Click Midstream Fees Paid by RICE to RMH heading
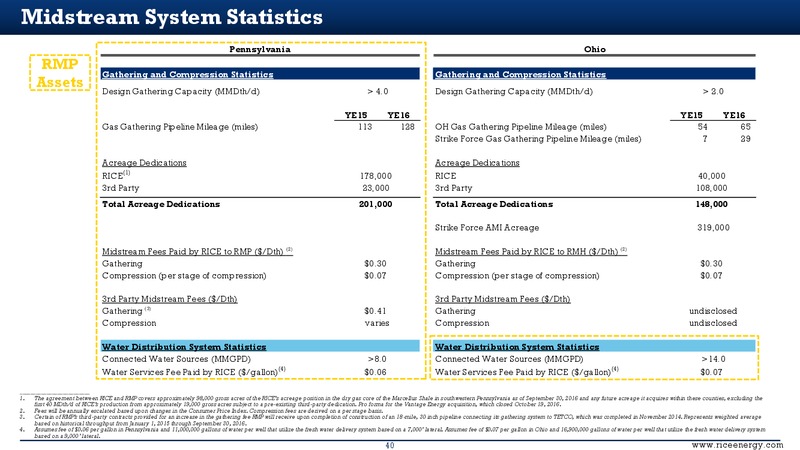Viewport: 800px width, 450px height. pos(531,252)
